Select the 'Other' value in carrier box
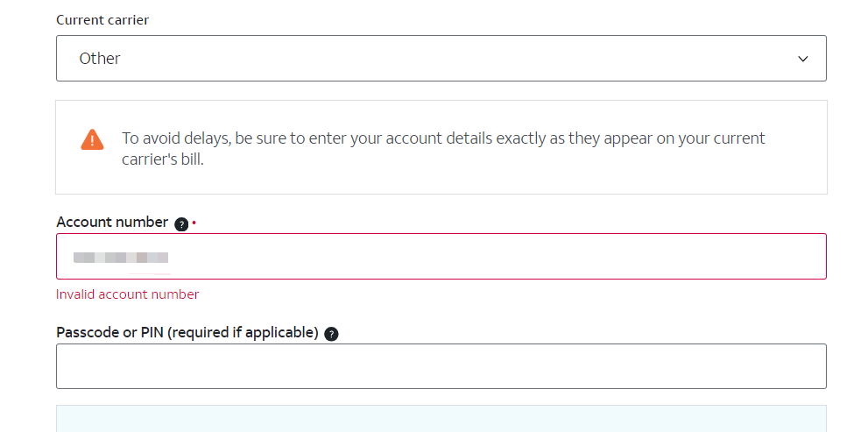Screen dimensions: 868x432 [100, 58]
